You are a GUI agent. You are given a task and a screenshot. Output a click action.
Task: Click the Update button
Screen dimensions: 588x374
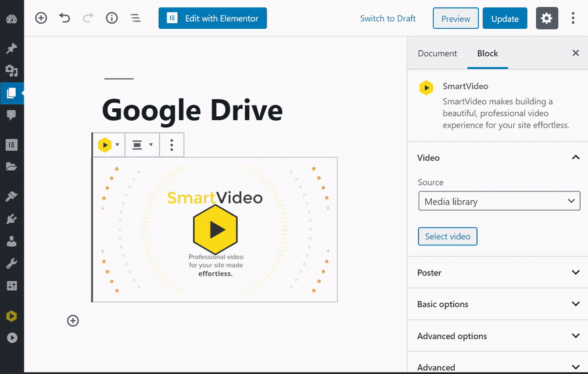505,18
